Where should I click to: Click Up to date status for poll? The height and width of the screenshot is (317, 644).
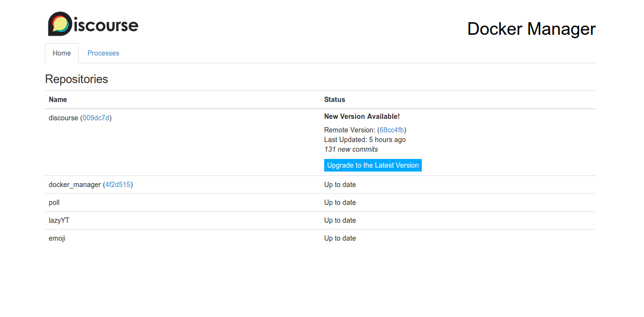340,202
